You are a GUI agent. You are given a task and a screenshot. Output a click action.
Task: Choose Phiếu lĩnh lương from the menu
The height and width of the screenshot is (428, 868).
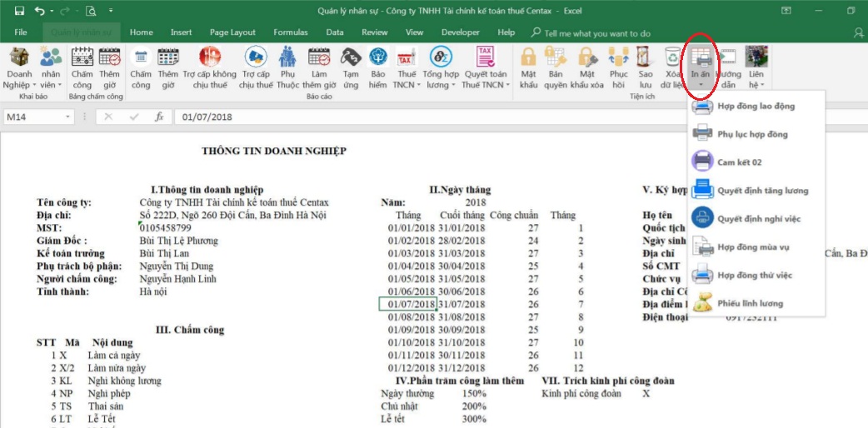pyautogui.click(x=750, y=304)
